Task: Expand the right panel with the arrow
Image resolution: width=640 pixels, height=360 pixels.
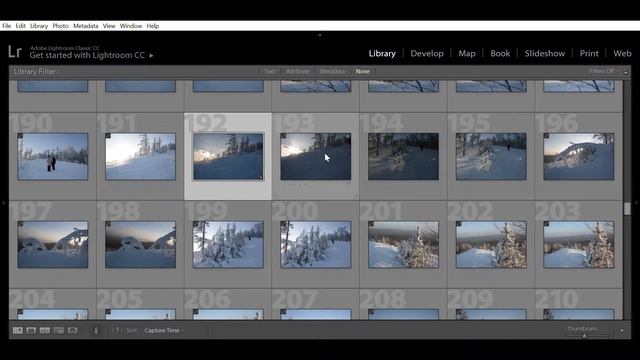Action: [x=636, y=202]
